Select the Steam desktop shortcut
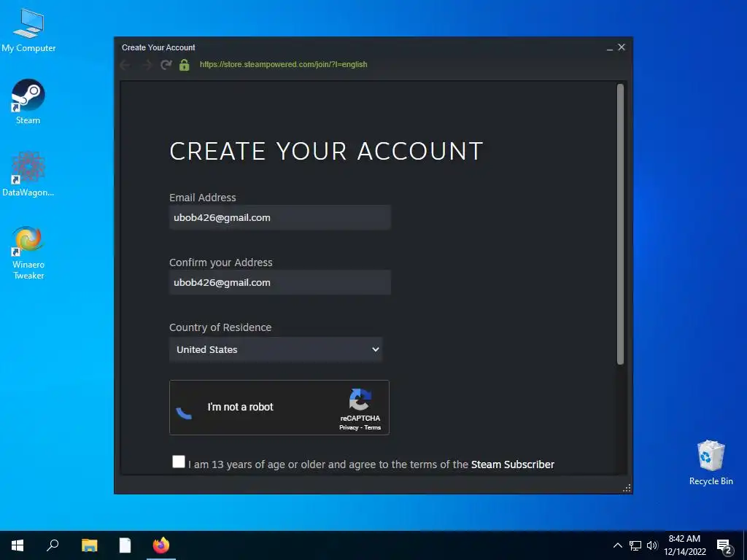Viewport: 747px width, 560px height. pyautogui.click(x=28, y=102)
